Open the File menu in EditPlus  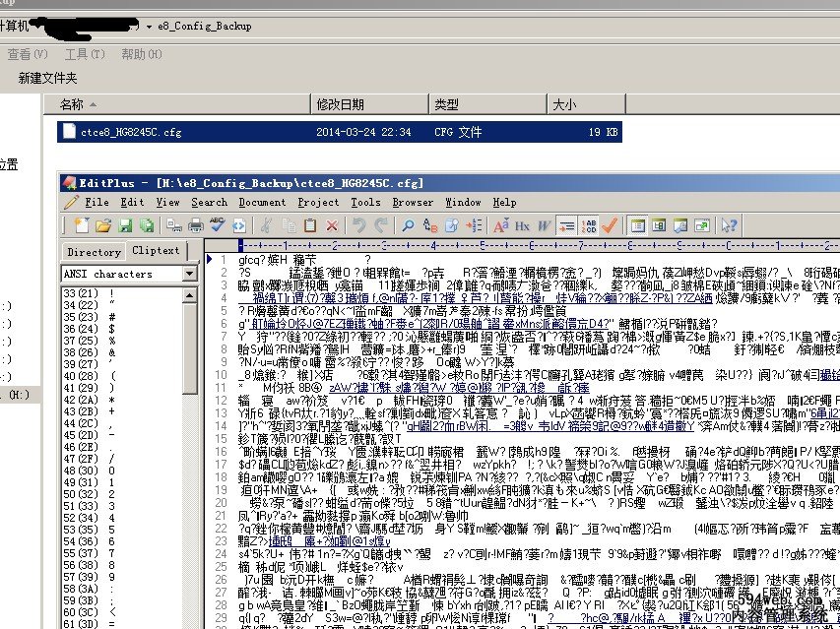coord(97,203)
